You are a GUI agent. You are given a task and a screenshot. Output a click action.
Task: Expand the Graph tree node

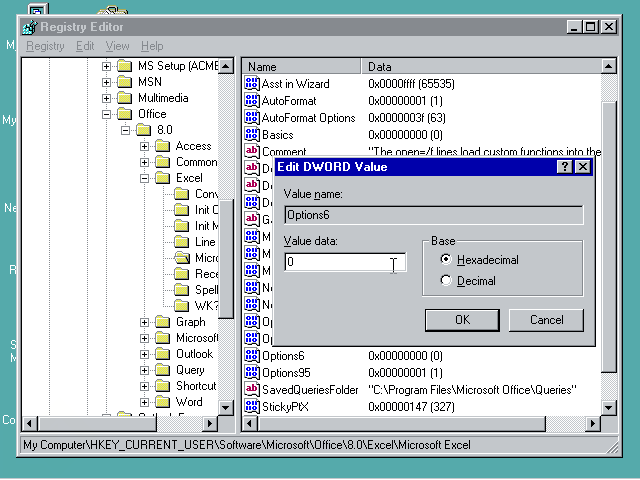click(144, 322)
